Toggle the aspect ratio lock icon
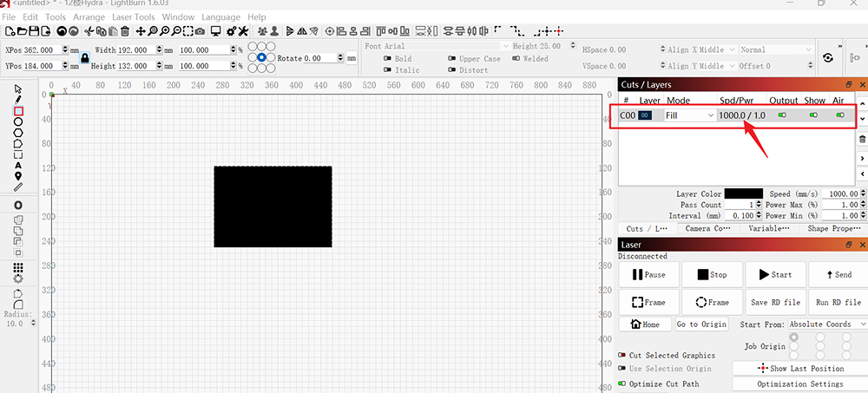The image size is (868, 393). pos(84,58)
